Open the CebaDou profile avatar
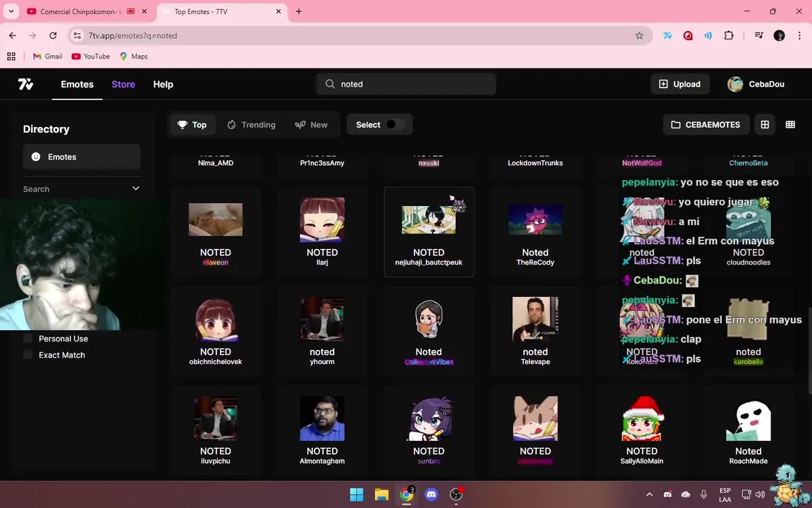 pos(735,84)
